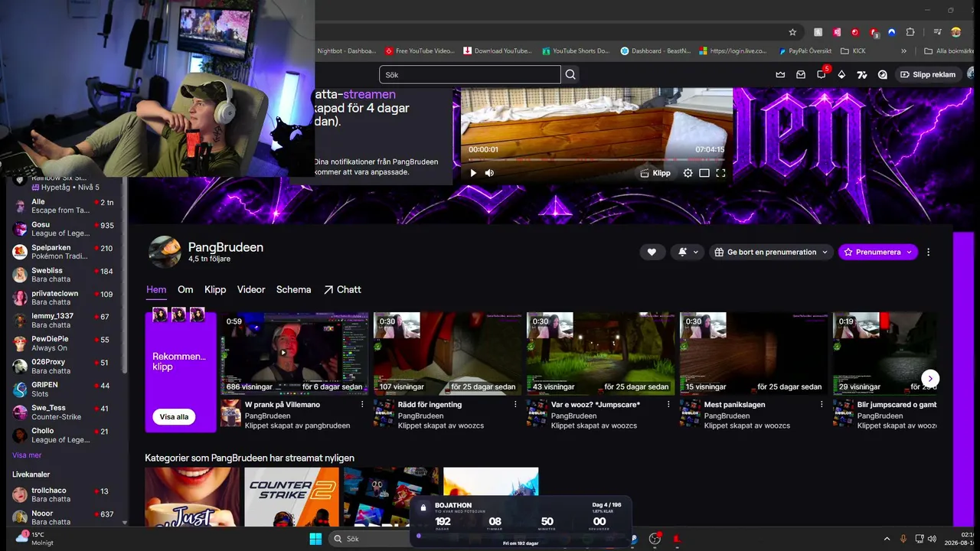Open the Chatt link tab

coord(342,290)
